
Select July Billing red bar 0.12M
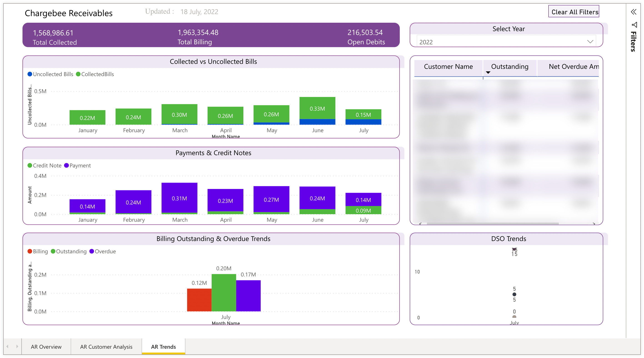(199, 300)
